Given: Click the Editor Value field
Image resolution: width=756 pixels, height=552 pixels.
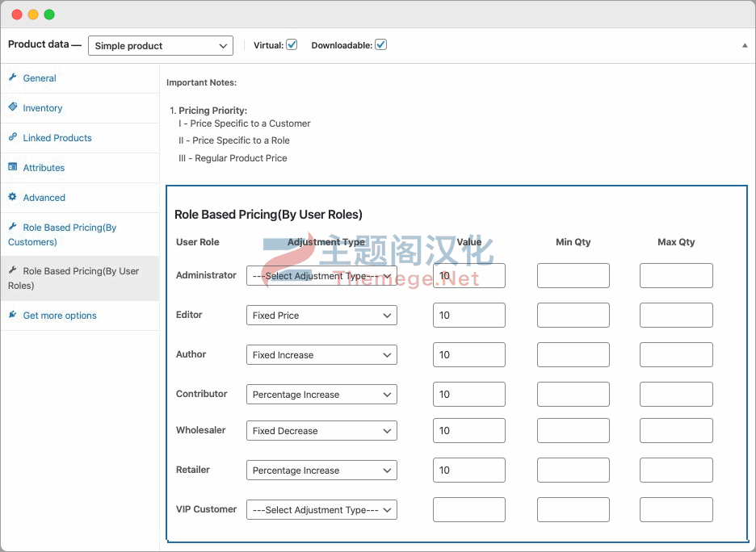Looking at the screenshot, I should click(469, 315).
